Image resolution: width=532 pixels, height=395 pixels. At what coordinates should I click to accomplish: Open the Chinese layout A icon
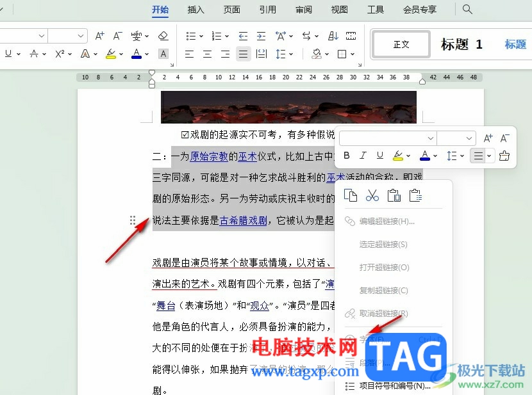click(x=281, y=36)
